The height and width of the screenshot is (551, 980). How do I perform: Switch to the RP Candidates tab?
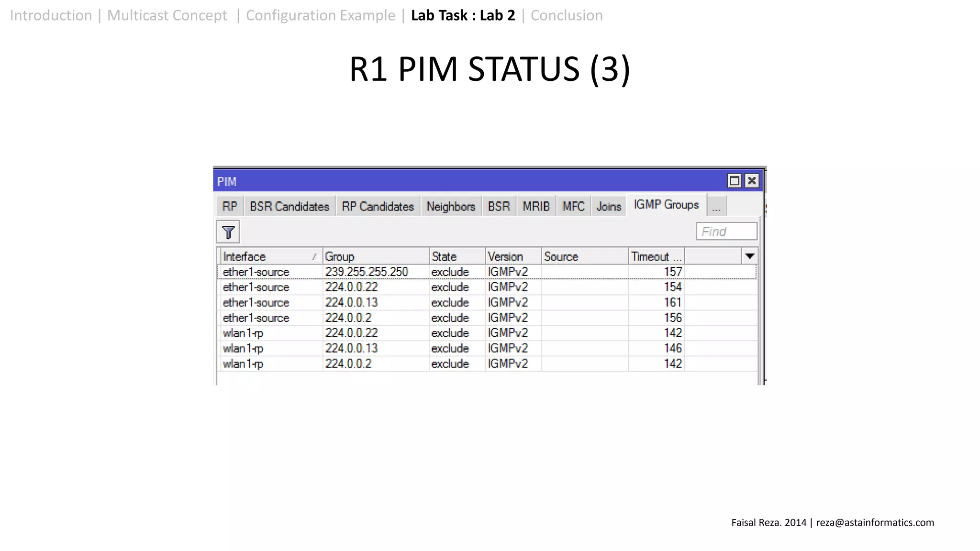coord(378,207)
